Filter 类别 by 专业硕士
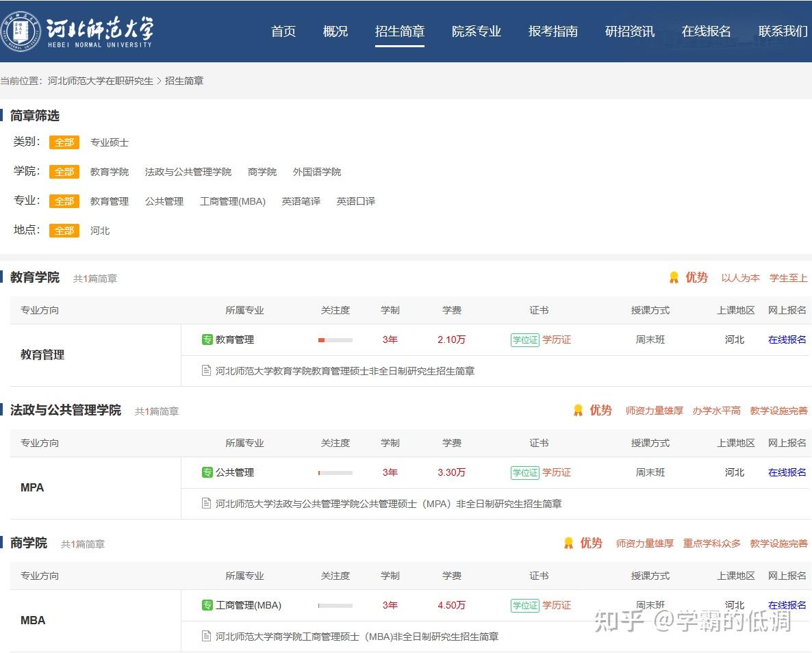The width and height of the screenshot is (812, 653). [x=110, y=142]
